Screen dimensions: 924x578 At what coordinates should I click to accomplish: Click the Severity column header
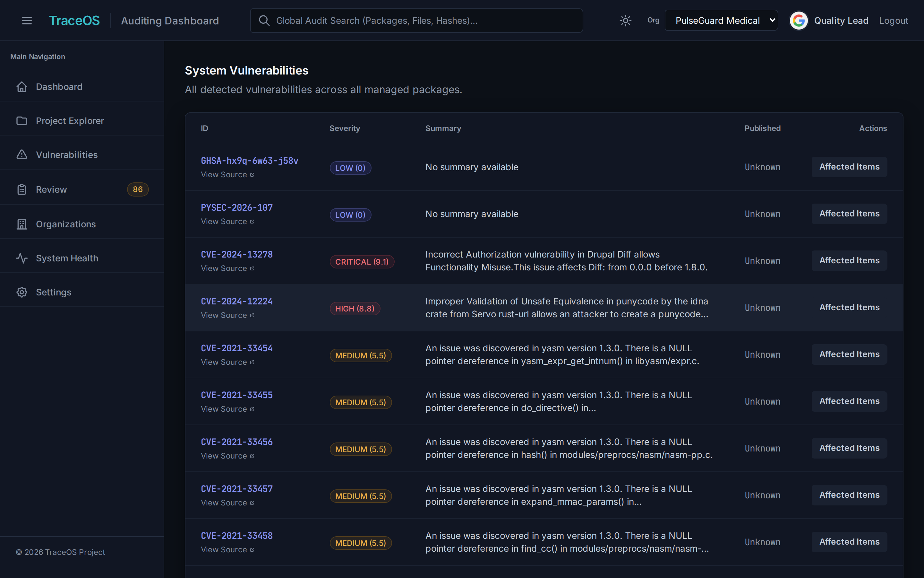pyautogui.click(x=345, y=128)
